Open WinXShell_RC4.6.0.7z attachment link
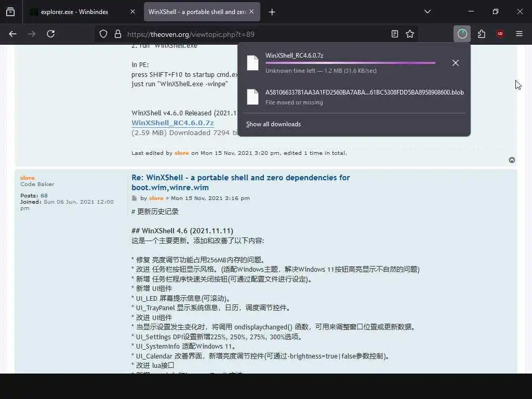Screen dimensions: 532x399 [x=172, y=123]
